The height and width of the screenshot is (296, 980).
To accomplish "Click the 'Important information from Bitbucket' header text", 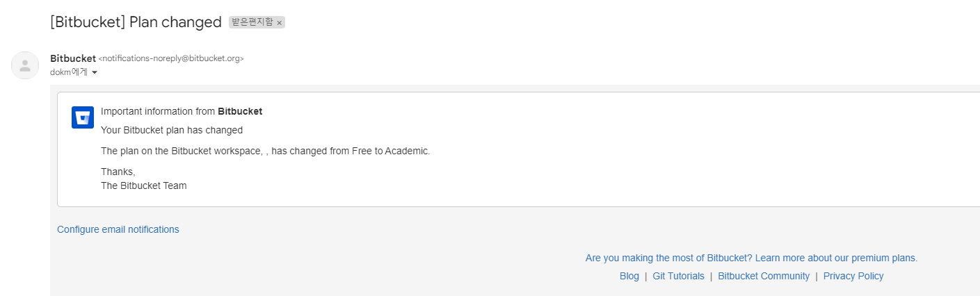I will pyautogui.click(x=182, y=111).
